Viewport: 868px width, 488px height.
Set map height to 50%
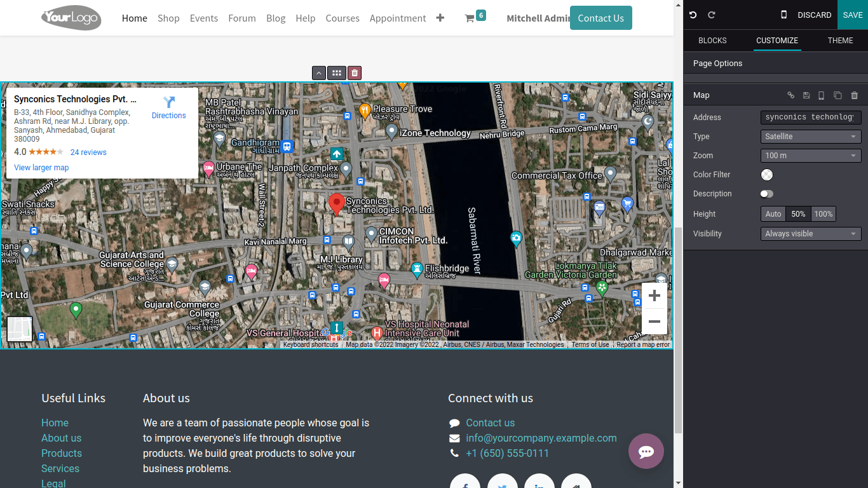[x=798, y=214]
